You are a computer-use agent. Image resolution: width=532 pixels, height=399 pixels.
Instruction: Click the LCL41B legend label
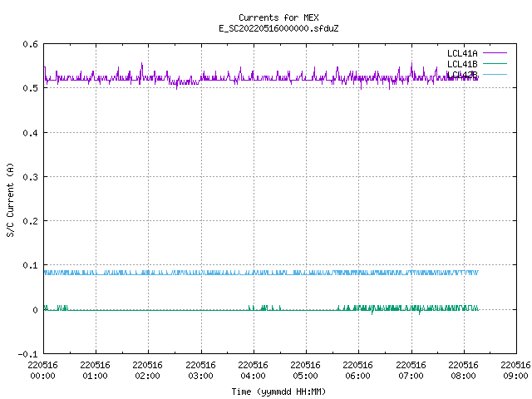click(462, 64)
